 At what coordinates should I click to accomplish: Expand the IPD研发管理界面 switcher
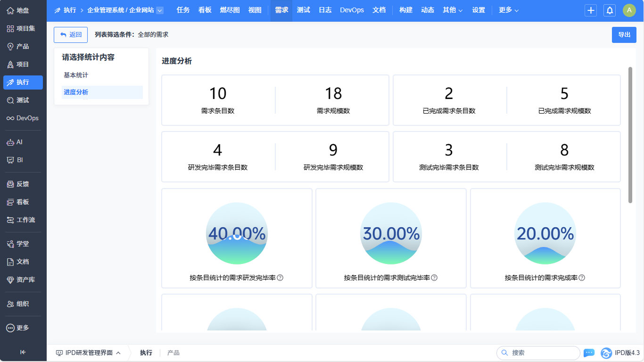88,353
